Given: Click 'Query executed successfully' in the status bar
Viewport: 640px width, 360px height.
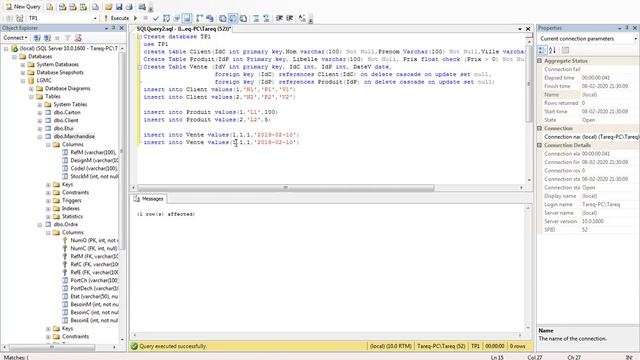Looking at the screenshot, I should point(173,346).
